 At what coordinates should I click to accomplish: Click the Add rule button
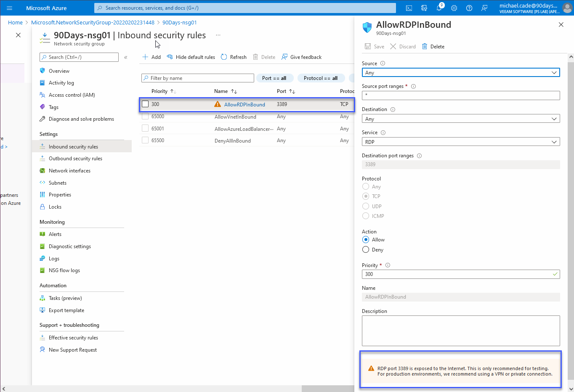[x=151, y=57]
